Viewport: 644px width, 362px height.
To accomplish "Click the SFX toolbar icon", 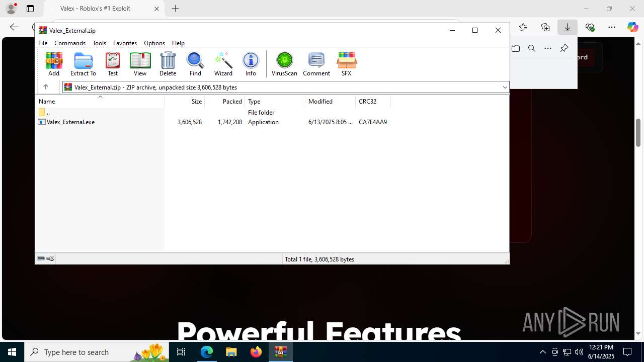I will click(346, 64).
